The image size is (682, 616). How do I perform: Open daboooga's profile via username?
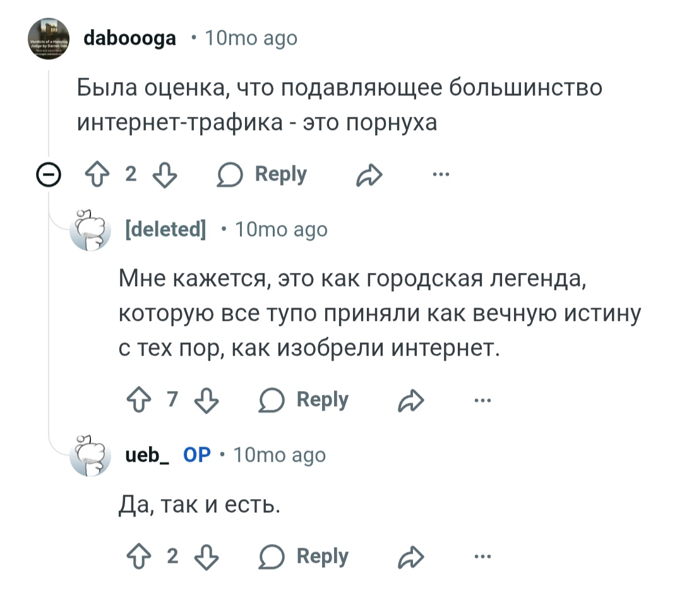click(x=130, y=39)
